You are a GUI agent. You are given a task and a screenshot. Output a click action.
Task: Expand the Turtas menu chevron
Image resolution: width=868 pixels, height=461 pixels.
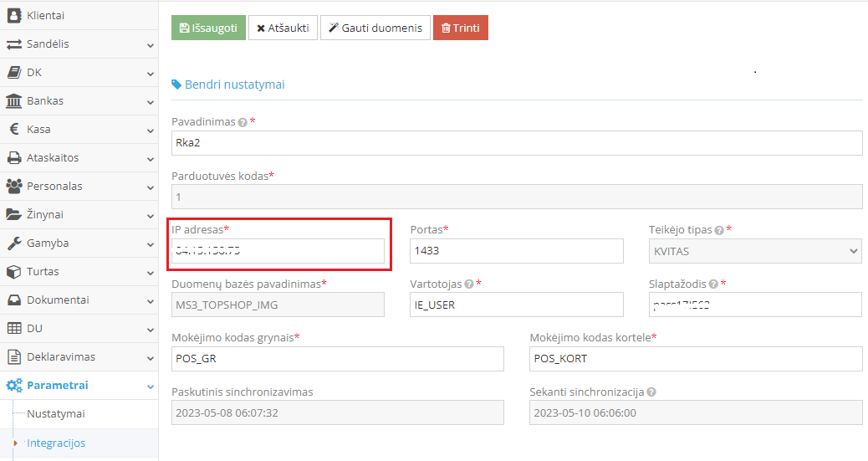coord(150,273)
